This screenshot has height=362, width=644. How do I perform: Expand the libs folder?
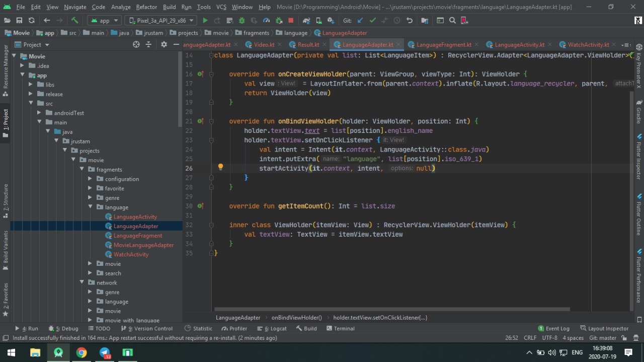point(31,85)
